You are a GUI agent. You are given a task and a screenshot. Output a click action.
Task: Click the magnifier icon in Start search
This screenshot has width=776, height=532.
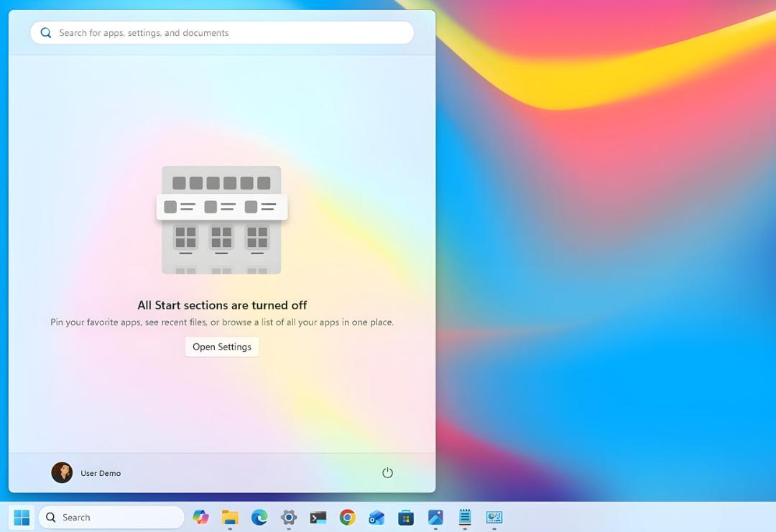coord(46,32)
